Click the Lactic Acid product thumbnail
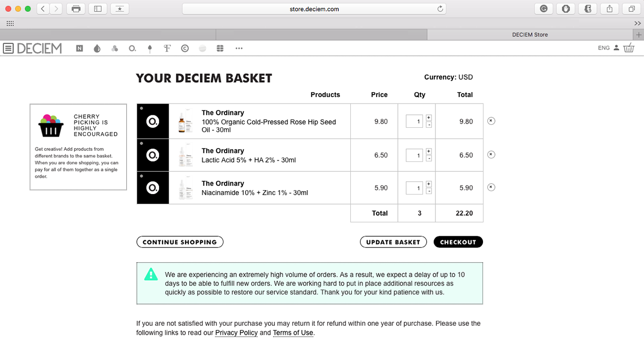Screen dimensions: 644x354 (185, 155)
